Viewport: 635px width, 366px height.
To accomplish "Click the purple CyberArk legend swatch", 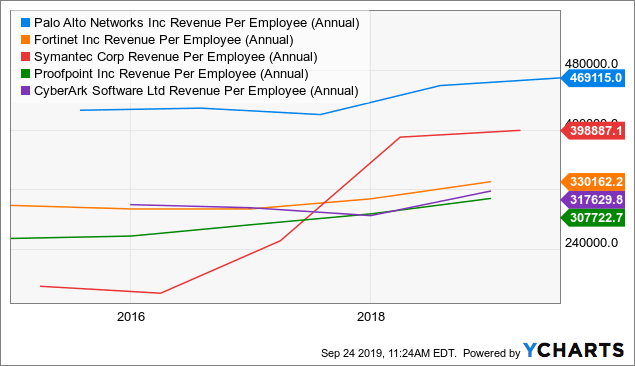I will coord(26,91).
